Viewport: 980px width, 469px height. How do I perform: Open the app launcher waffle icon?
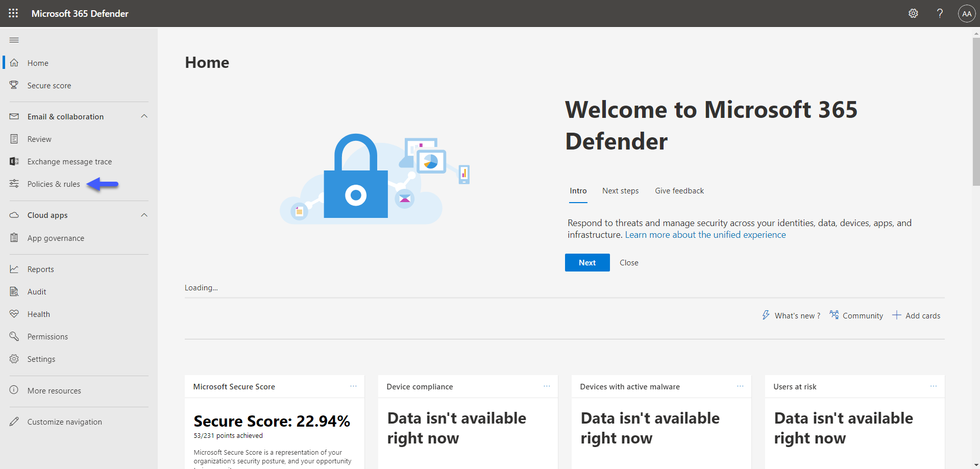pos(13,13)
